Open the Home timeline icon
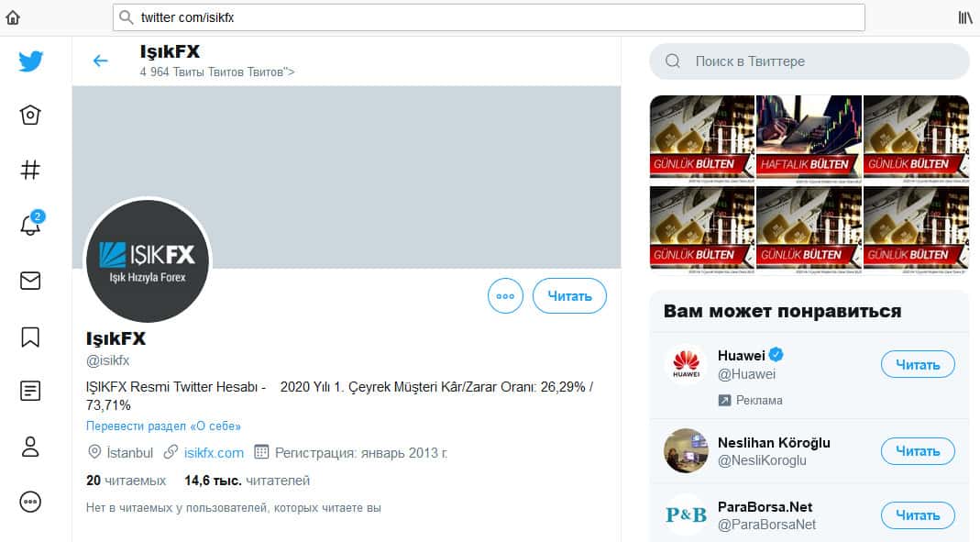Screen dimensions: 980x542 tap(30, 115)
